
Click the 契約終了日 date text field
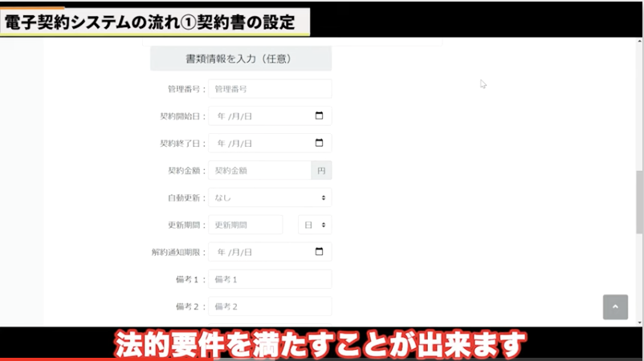257,143
